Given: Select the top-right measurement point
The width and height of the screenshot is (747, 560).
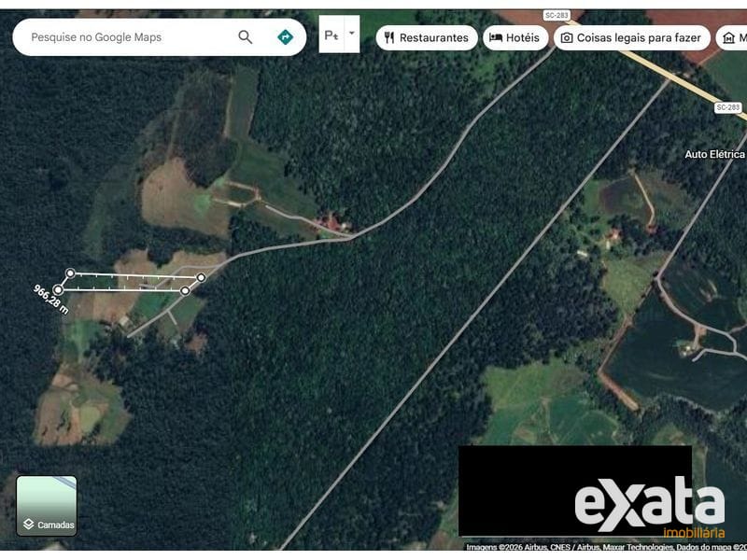Looking at the screenshot, I should [202, 277].
